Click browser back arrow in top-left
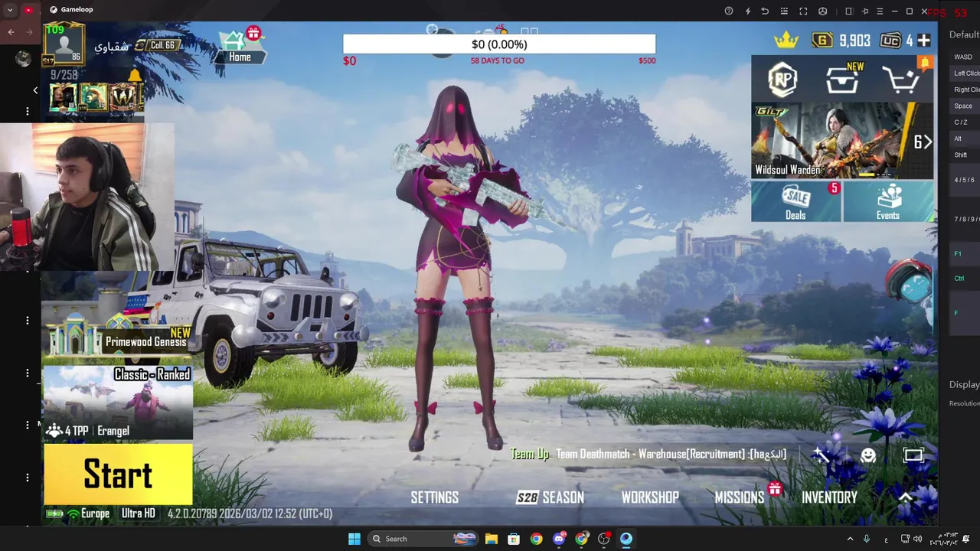This screenshot has height=551, width=980. (11, 32)
